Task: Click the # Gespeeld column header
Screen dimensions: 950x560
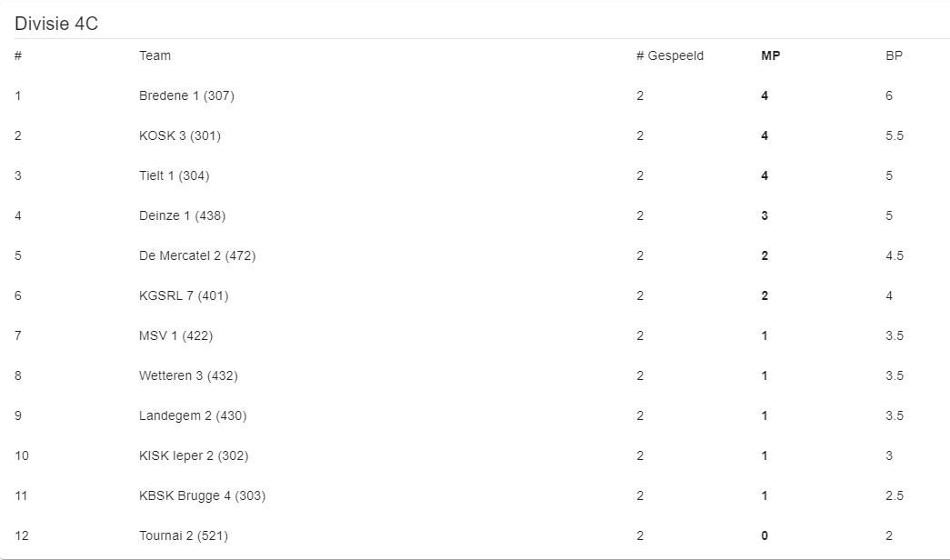Action: [669, 55]
